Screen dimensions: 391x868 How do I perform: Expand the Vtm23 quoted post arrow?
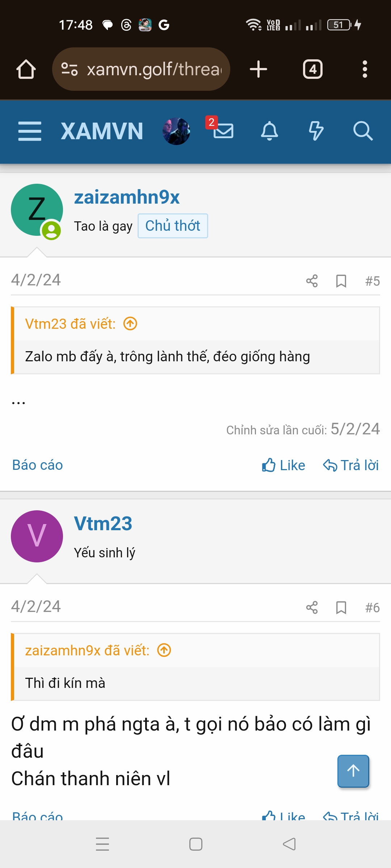130,324
